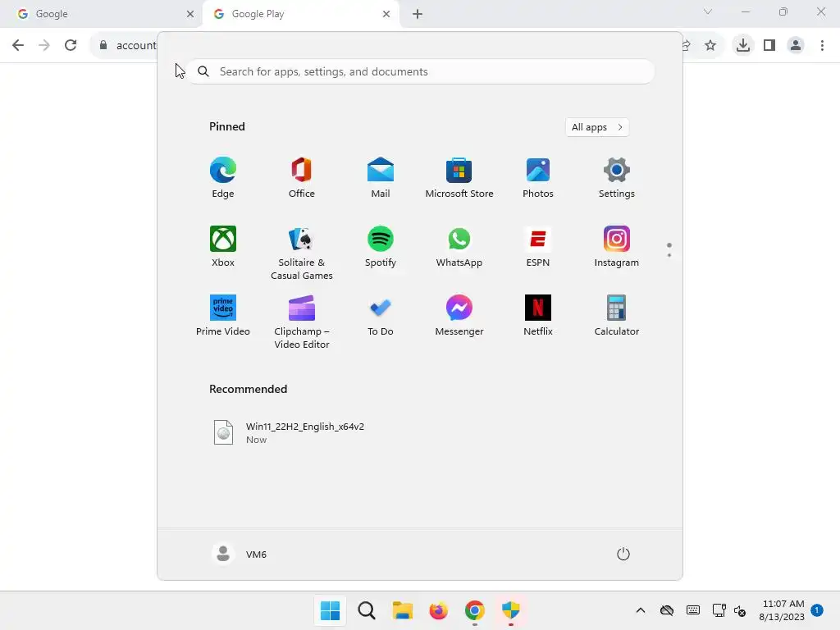Screen dimensions: 840x630
Task: Launch Firefox from taskbar
Action: tap(438, 610)
